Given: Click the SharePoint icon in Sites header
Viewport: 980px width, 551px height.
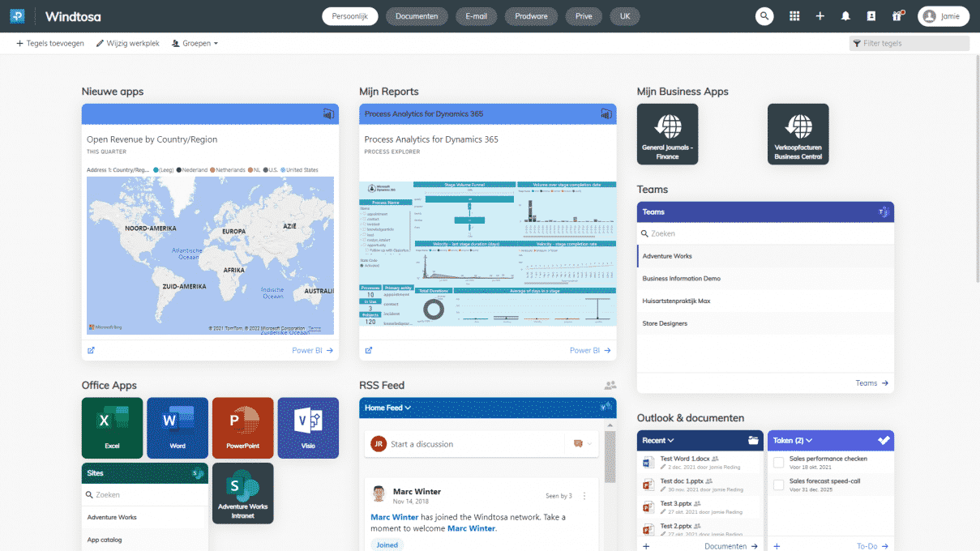Looking at the screenshot, I should click(x=197, y=473).
